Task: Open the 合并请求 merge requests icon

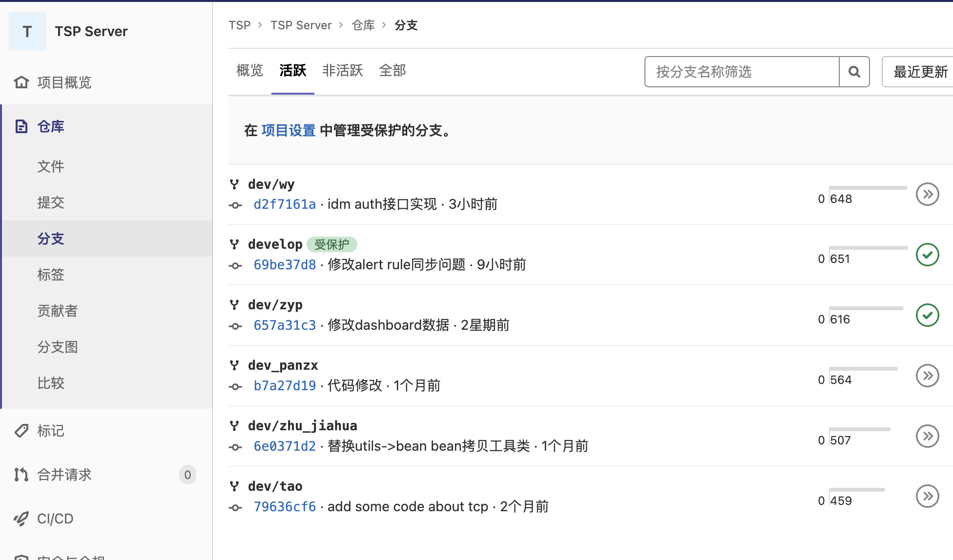Action: pos(21,474)
